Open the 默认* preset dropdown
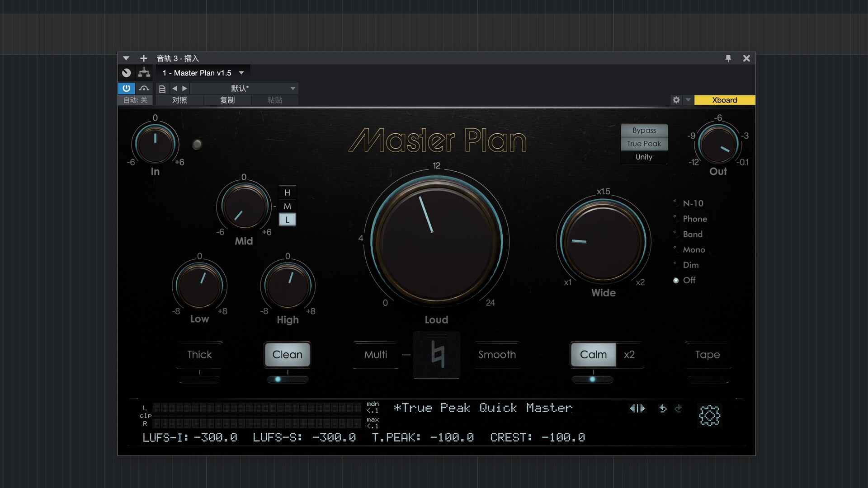868x488 pixels. coord(245,89)
